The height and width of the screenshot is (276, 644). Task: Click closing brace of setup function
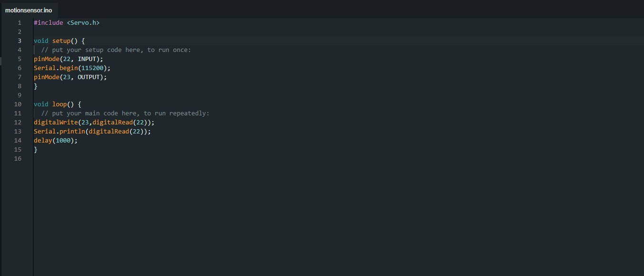click(36, 86)
